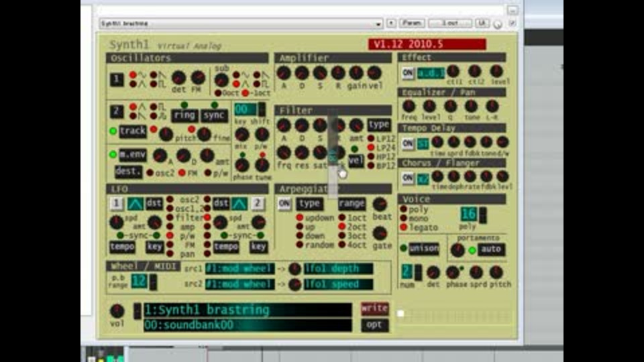Select poly voice mode

404,209
